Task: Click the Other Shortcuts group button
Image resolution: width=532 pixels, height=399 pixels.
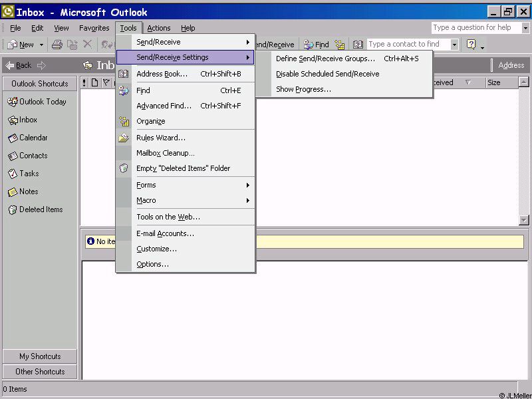Action: coord(40,372)
